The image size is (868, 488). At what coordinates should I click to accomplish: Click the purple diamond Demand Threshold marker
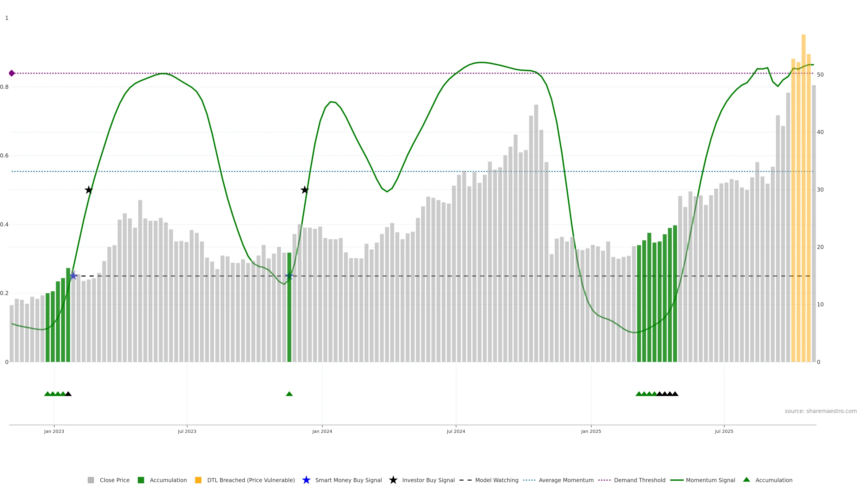(x=12, y=73)
